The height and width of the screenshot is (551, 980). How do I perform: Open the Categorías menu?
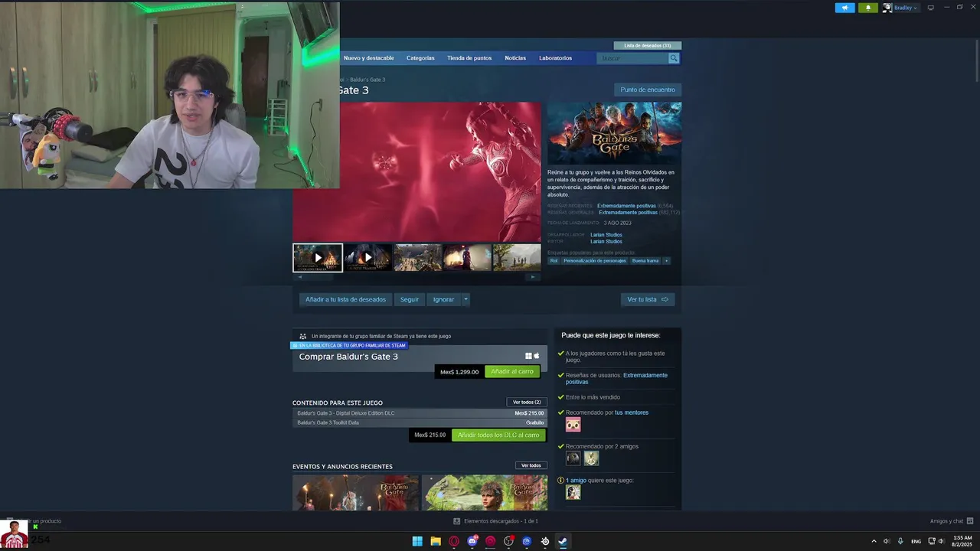(x=420, y=58)
